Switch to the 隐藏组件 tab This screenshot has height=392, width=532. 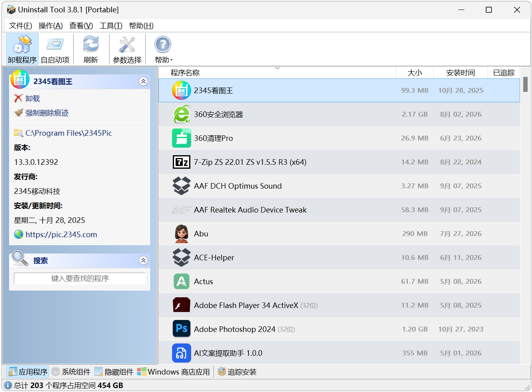(x=114, y=372)
